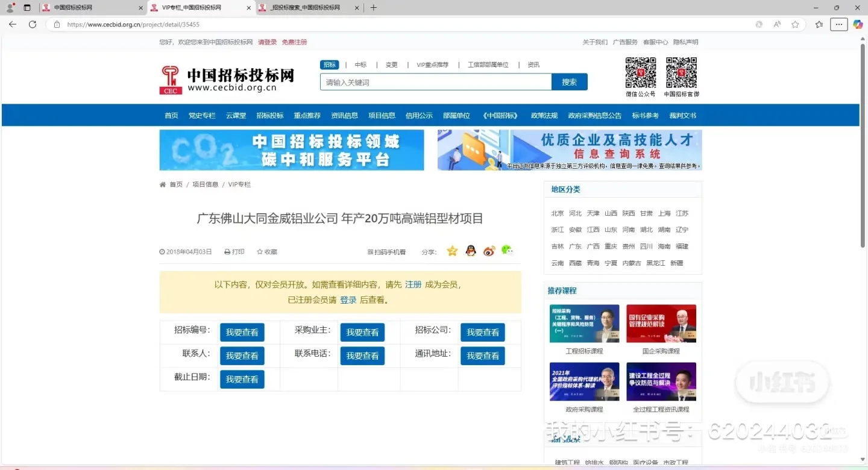Open the 政策法规 navigation menu
This screenshot has width=868, height=470.
click(544, 115)
